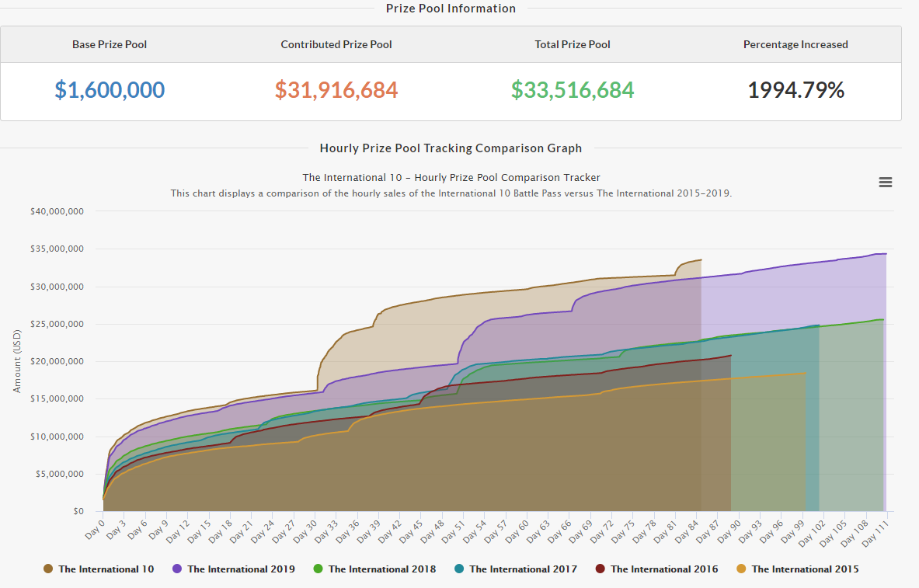Click the Amount (USD) axis title
The width and height of the screenshot is (919, 588).
click(16, 361)
